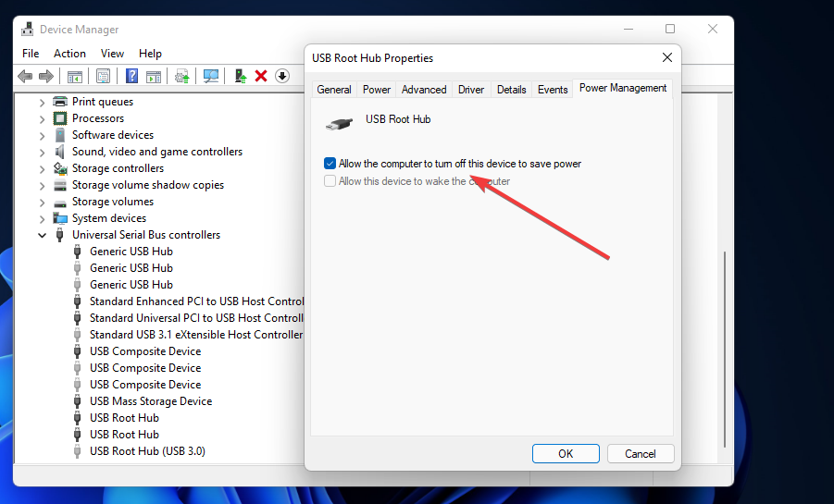Select the Sound, video and game controllers speaker icon
Viewport: 834px width, 504px height.
[x=59, y=152]
